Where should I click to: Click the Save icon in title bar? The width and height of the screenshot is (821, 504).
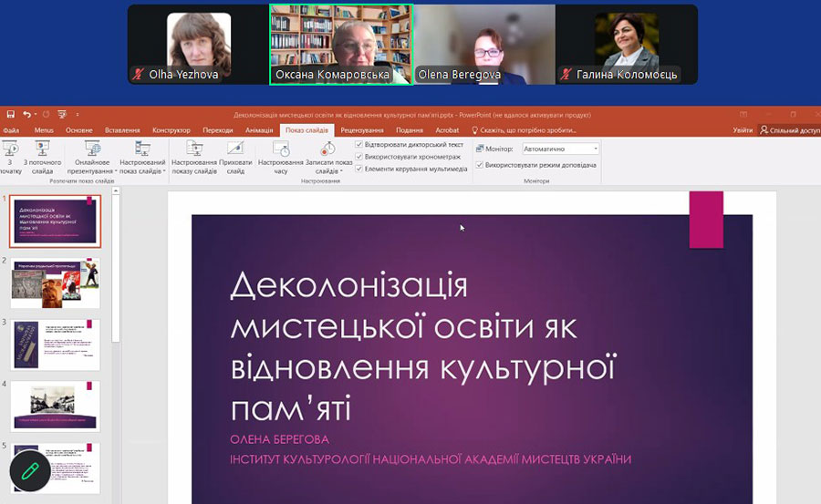10,115
